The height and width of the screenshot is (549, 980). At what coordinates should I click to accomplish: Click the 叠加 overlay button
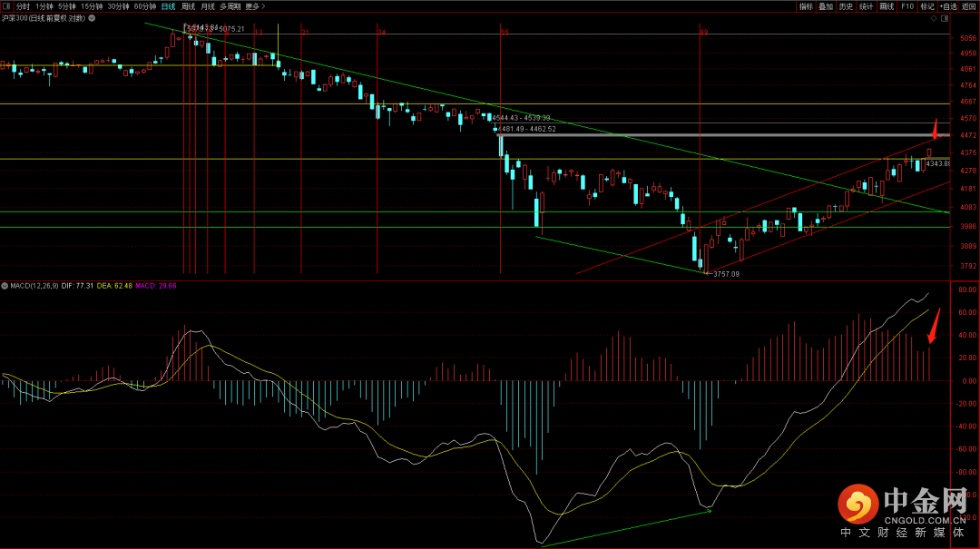click(x=826, y=6)
